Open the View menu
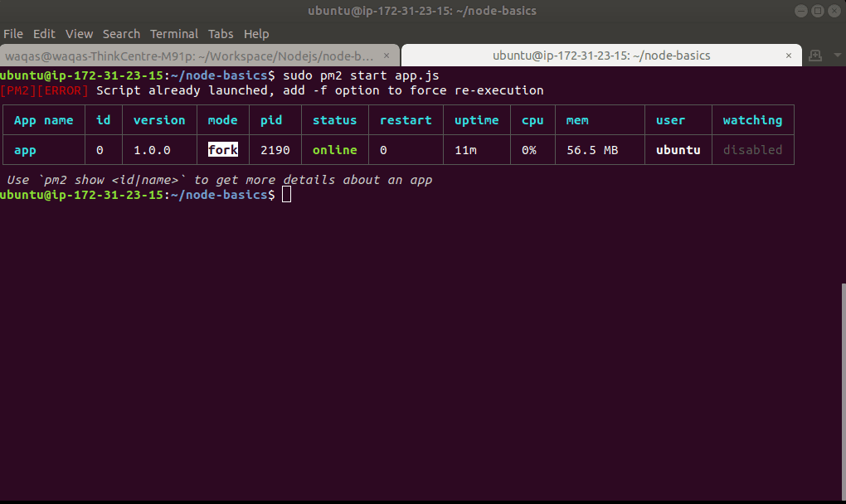Image resolution: width=846 pixels, height=504 pixels. coord(79,34)
